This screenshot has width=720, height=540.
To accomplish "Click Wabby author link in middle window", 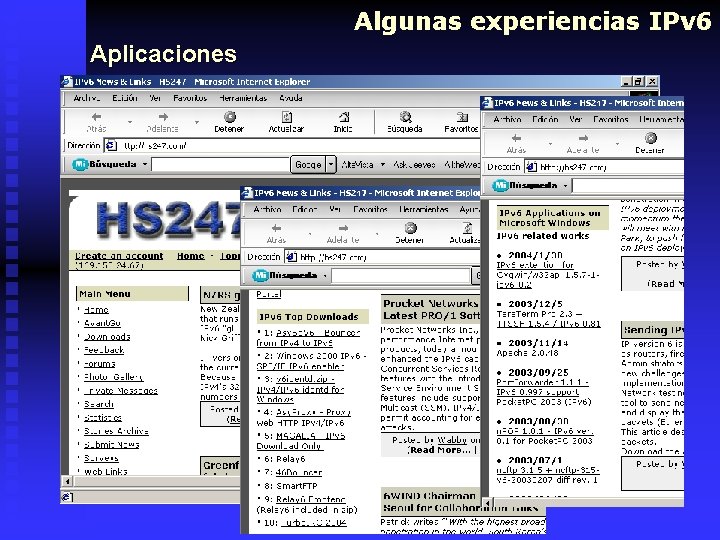I will click(452, 440).
